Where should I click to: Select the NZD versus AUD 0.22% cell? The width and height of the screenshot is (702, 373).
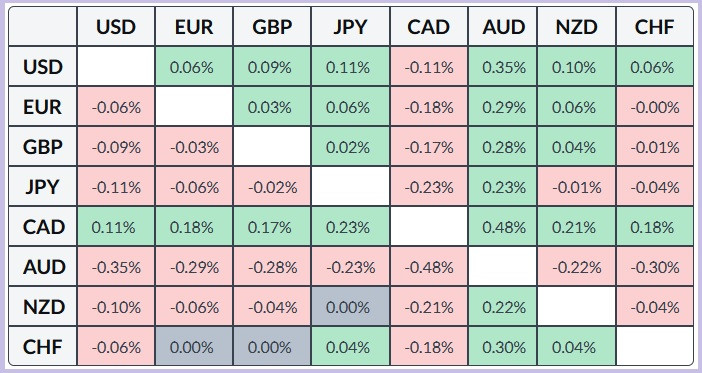(x=503, y=306)
